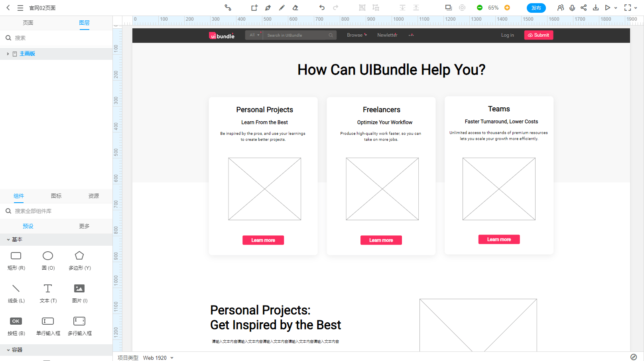Undo the last action
Image resolution: width=644 pixels, height=361 pixels.
(x=322, y=8)
